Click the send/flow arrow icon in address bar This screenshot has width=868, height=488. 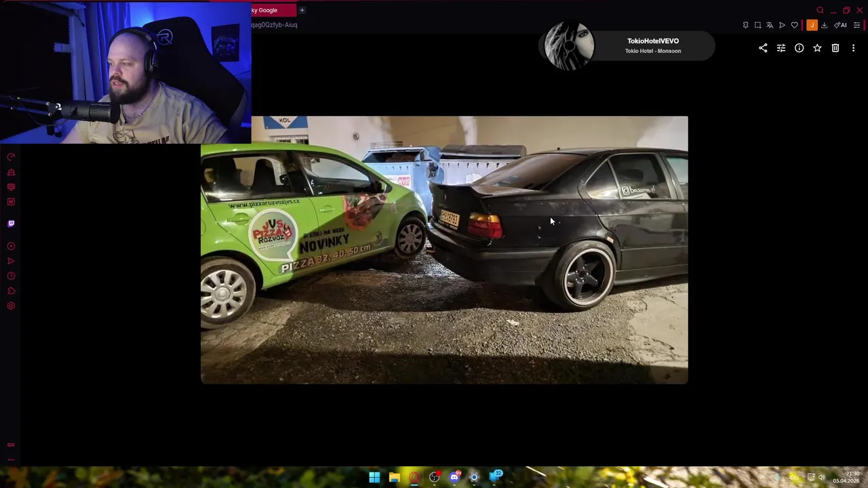(782, 25)
